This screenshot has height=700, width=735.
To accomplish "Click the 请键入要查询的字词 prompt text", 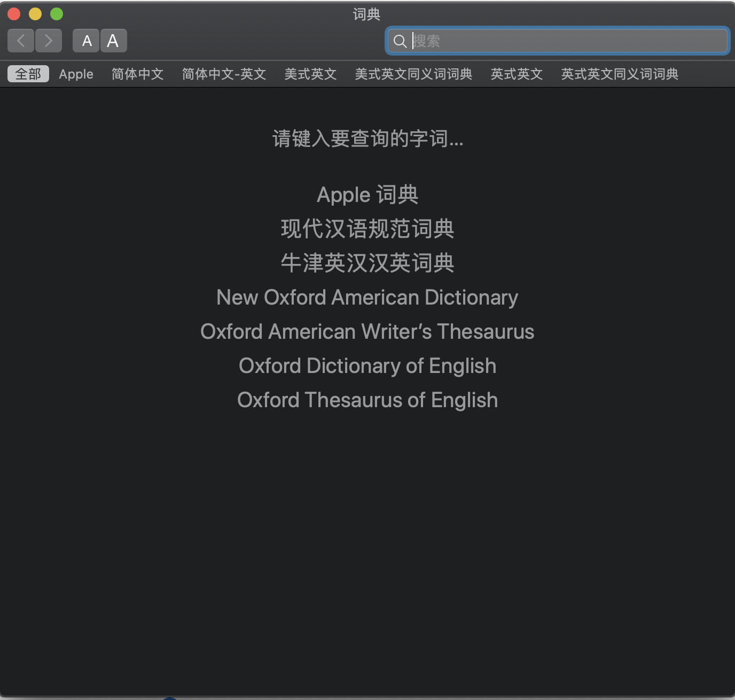I will pos(367,138).
